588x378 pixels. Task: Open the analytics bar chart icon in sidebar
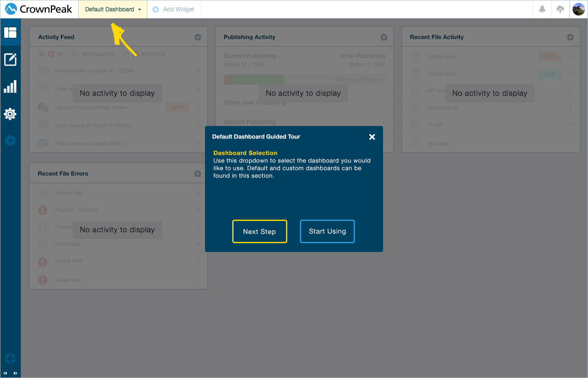tap(10, 87)
